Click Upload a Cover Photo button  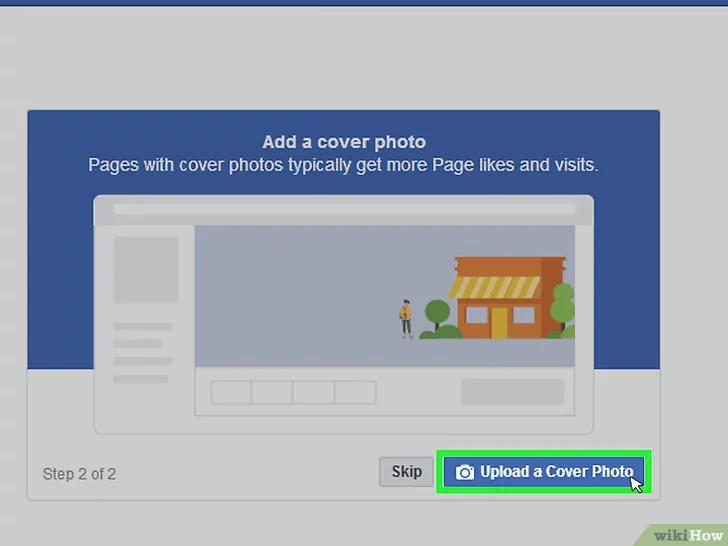(x=544, y=472)
